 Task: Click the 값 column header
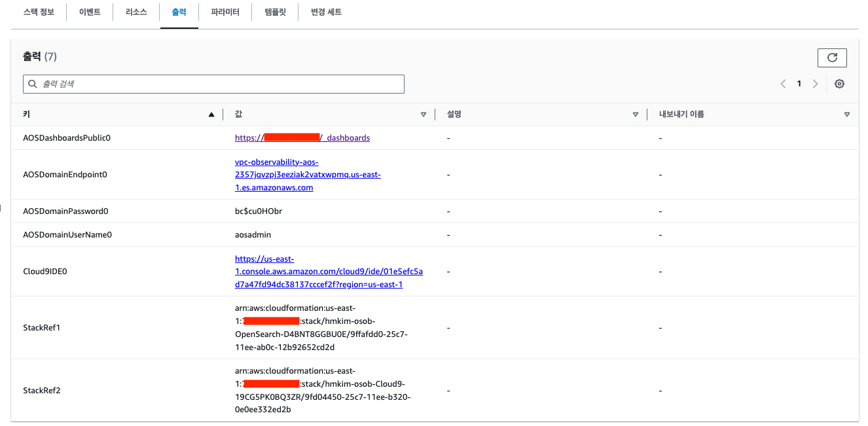click(238, 114)
